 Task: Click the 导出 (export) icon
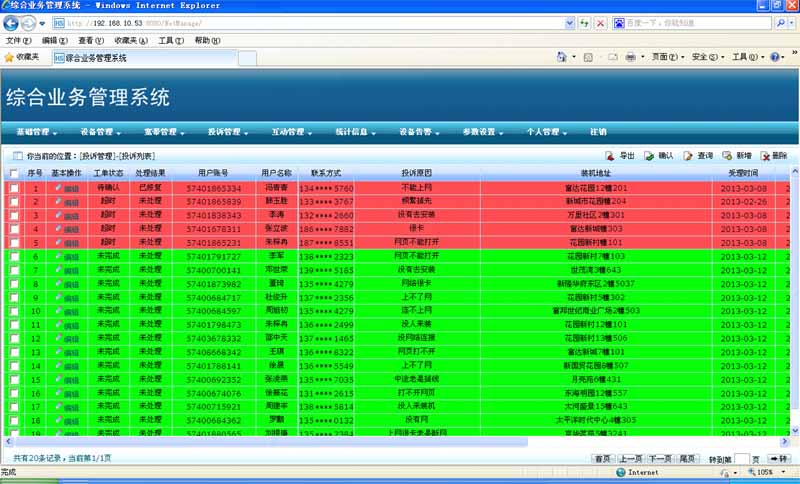coord(611,156)
